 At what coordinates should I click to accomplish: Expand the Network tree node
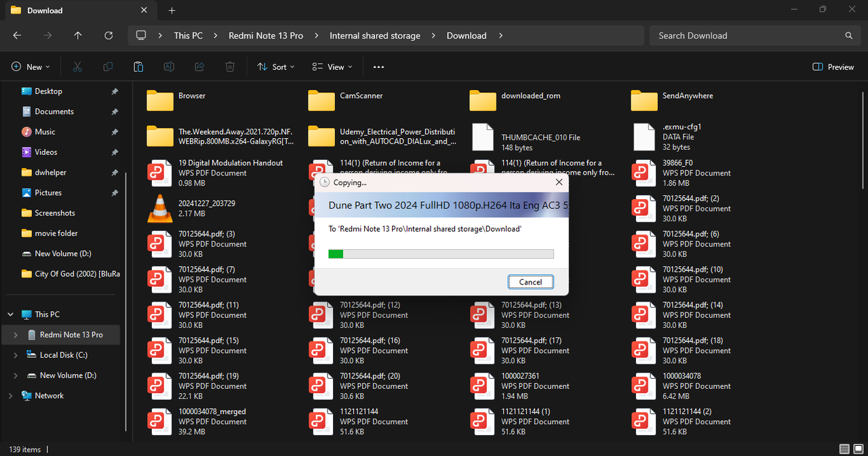tap(10, 396)
